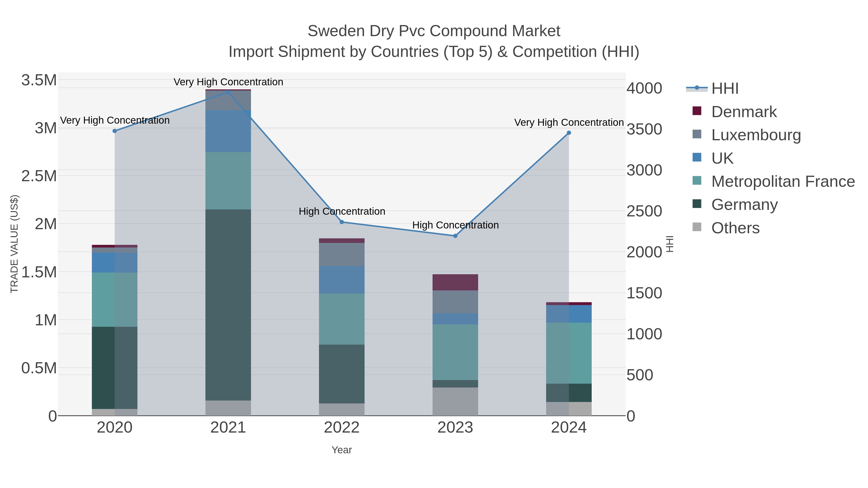
Task: Click the Metropolitan France segment of 2020 bar
Action: coord(115,299)
